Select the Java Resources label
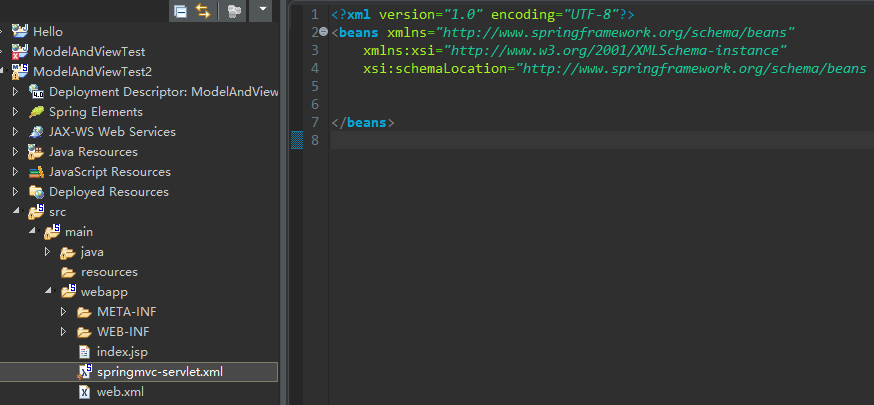Image resolution: width=874 pixels, height=405 pixels. tap(93, 152)
